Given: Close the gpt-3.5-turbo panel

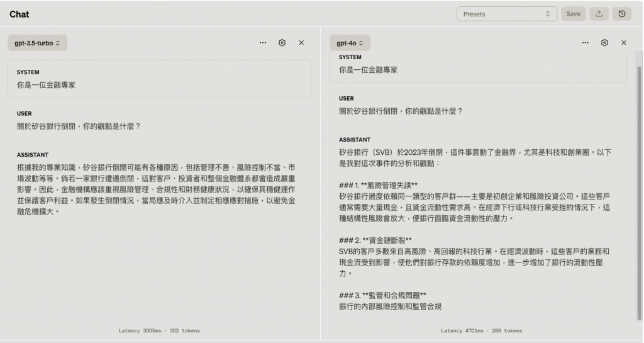Looking at the screenshot, I should click(x=301, y=43).
